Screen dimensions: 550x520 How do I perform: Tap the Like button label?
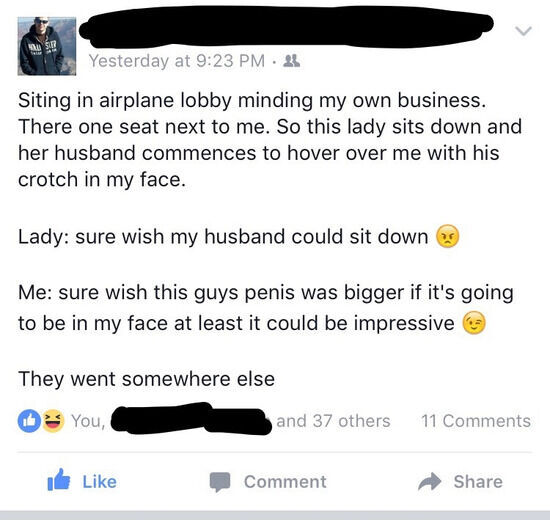(x=100, y=482)
